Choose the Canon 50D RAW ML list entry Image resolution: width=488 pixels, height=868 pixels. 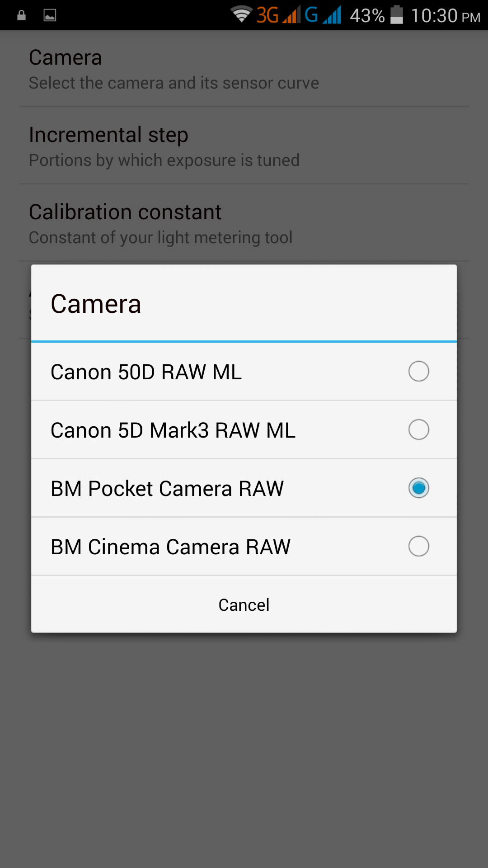pyautogui.click(x=244, y=372)
